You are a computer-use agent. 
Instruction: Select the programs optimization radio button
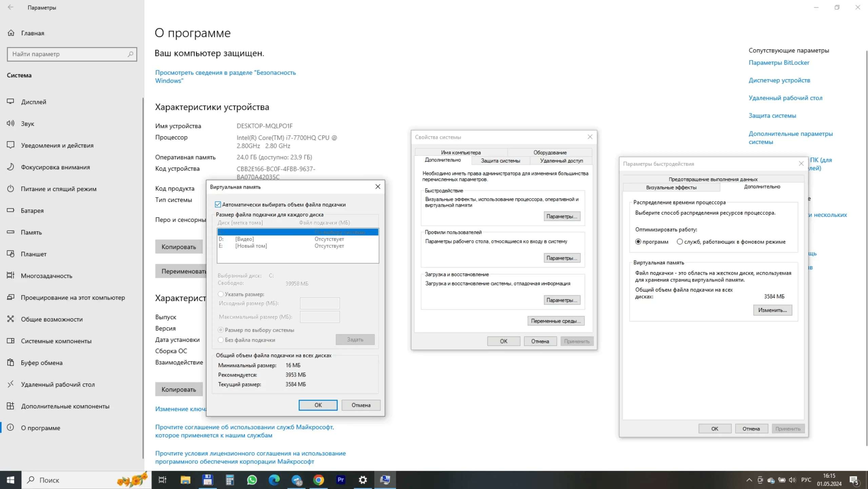tap(638, 242)
